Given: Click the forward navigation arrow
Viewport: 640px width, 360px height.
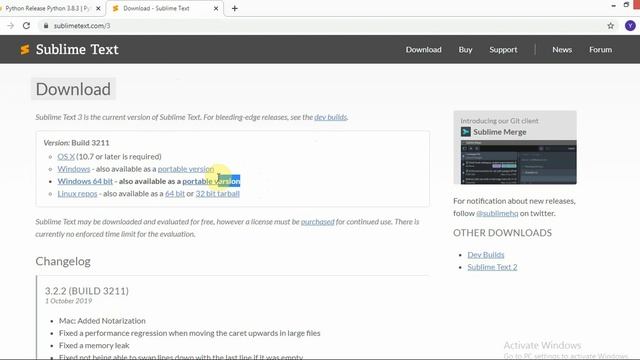Looking at the screenshot, I should point(11,26).
